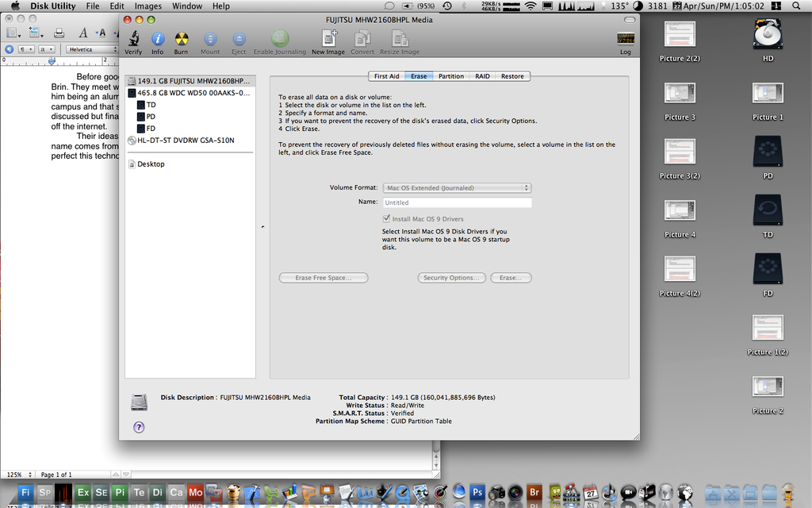The image size is (812, 508).
Task: Switch to the First Aid tab
Action: click(386, 76)
